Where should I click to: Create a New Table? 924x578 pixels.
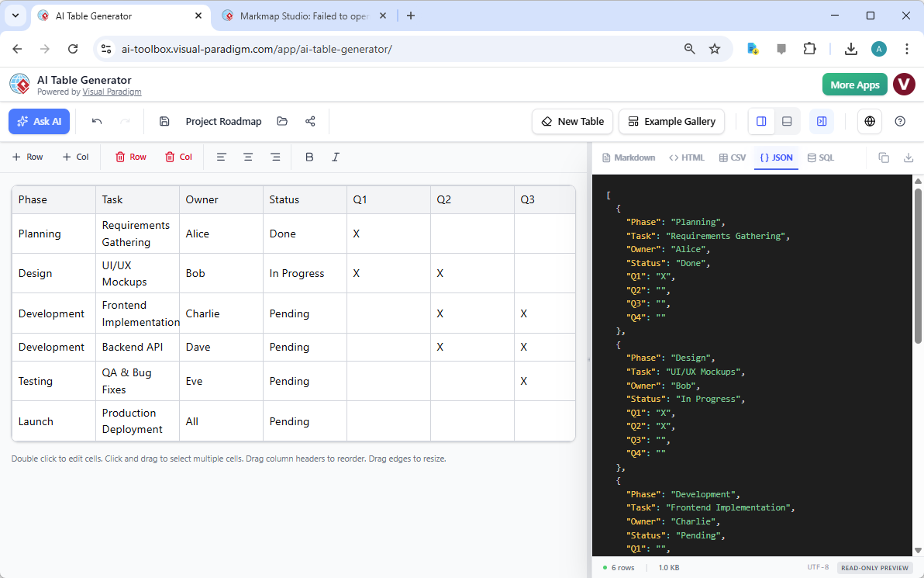572,121
